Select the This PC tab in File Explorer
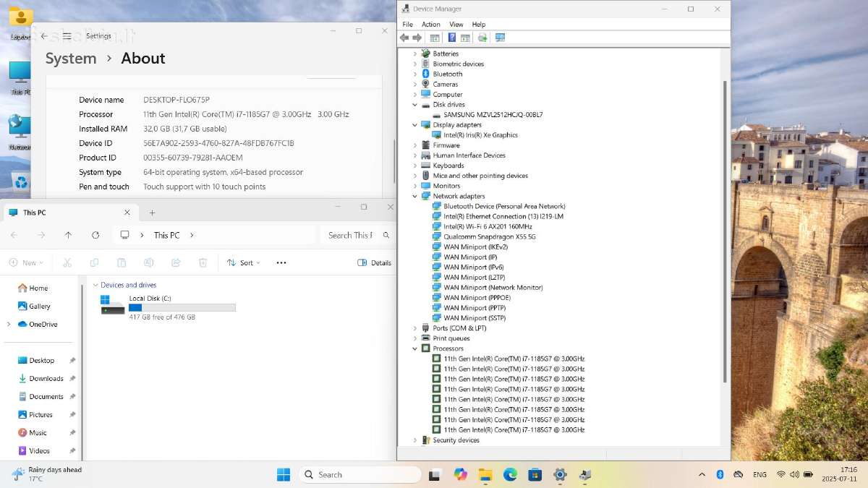Screen dimensions: 868x488 70,213
